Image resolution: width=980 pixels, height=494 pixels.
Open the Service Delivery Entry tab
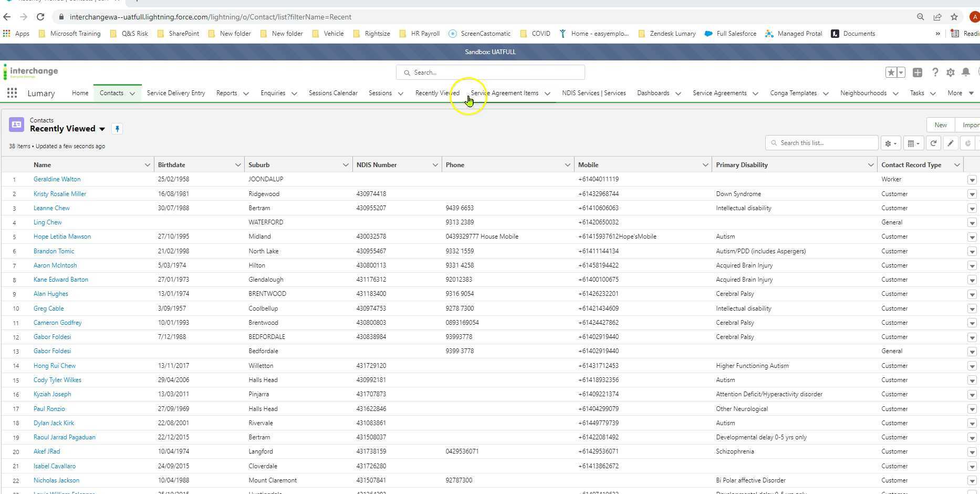[x=175, y=93]
